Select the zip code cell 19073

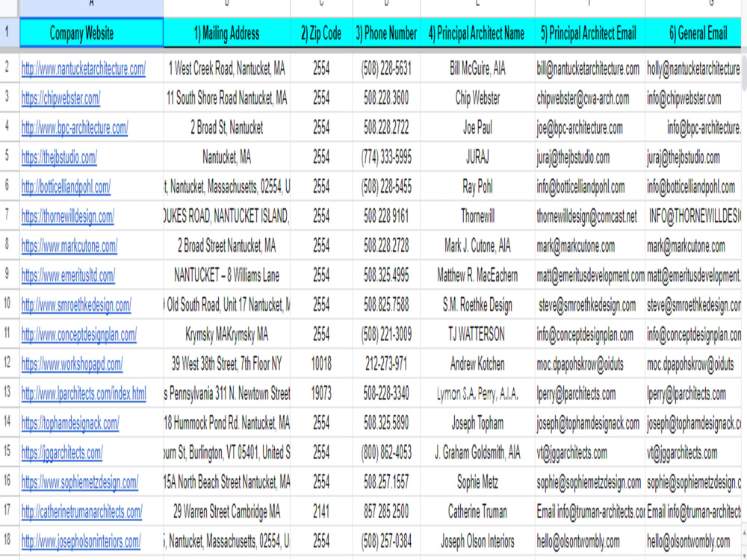[321, 393]
